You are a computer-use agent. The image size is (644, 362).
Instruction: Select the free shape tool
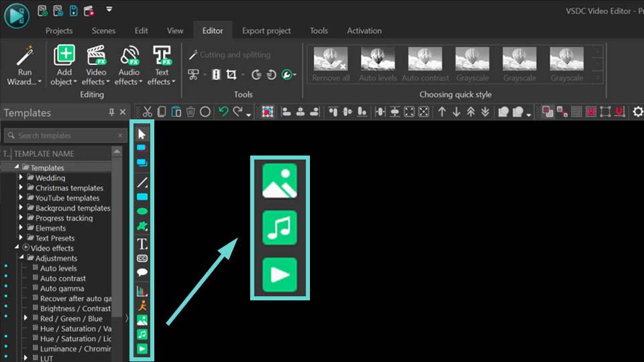click(142, 226)
